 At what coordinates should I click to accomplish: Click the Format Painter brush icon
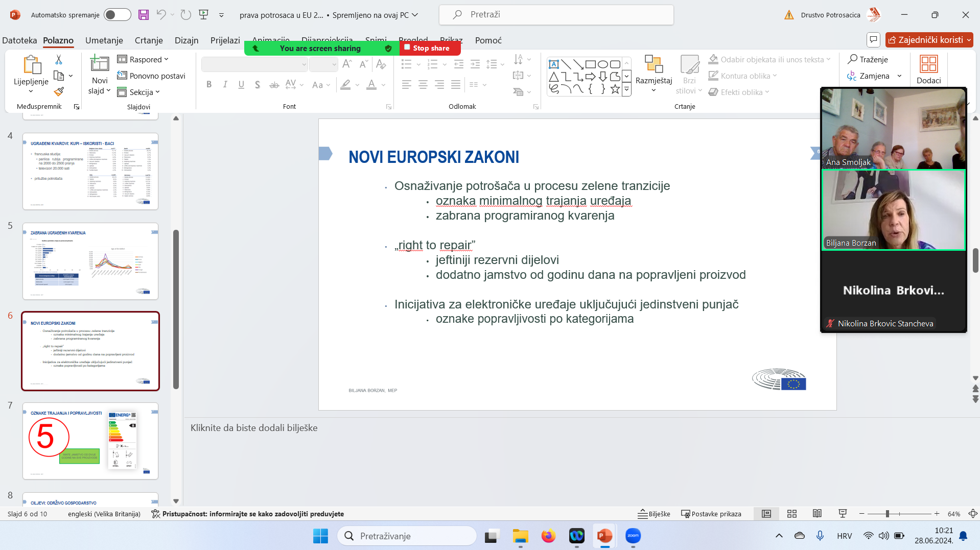59,92
